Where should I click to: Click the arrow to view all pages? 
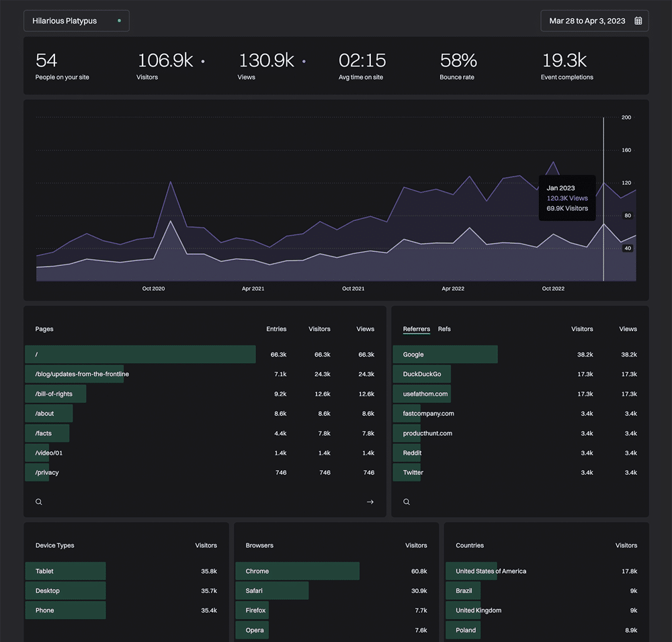[370, 502]
